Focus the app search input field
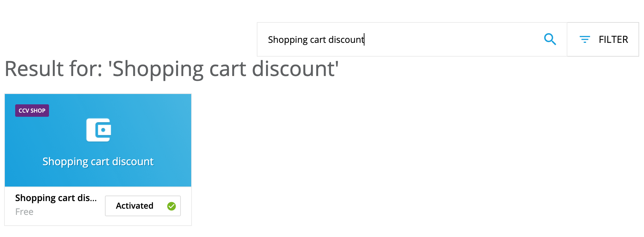 click(412, 39)
